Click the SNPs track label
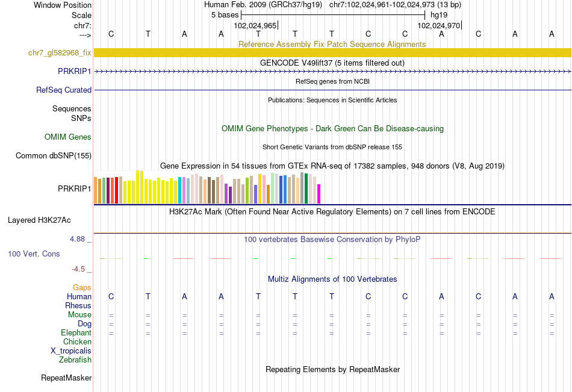 pyautogui.click(x=81, y=118)
